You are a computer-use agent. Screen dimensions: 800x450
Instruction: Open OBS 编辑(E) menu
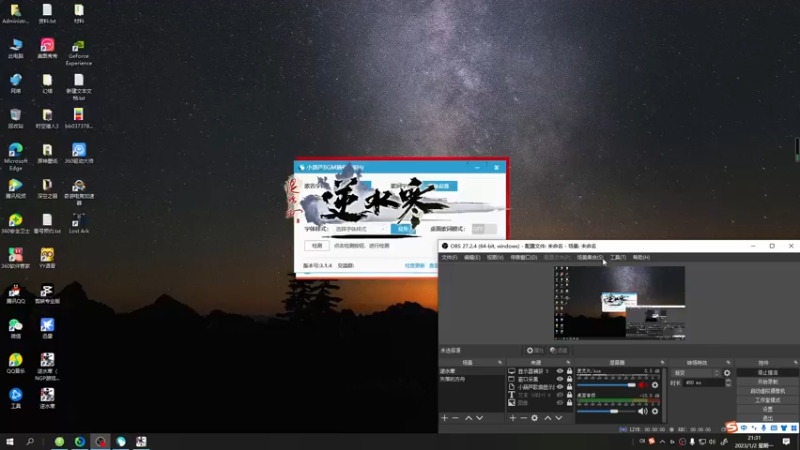click(472, 258)
